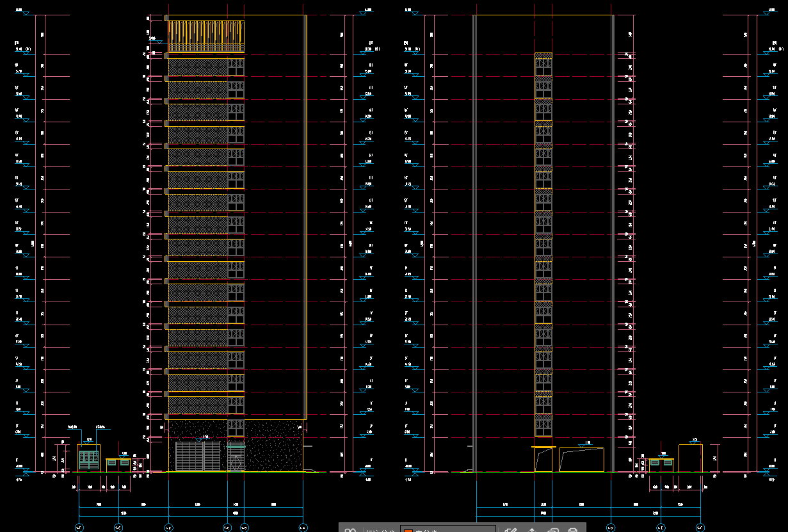Click the pencil edit icon in bottom toolbar

coord(510,529)
